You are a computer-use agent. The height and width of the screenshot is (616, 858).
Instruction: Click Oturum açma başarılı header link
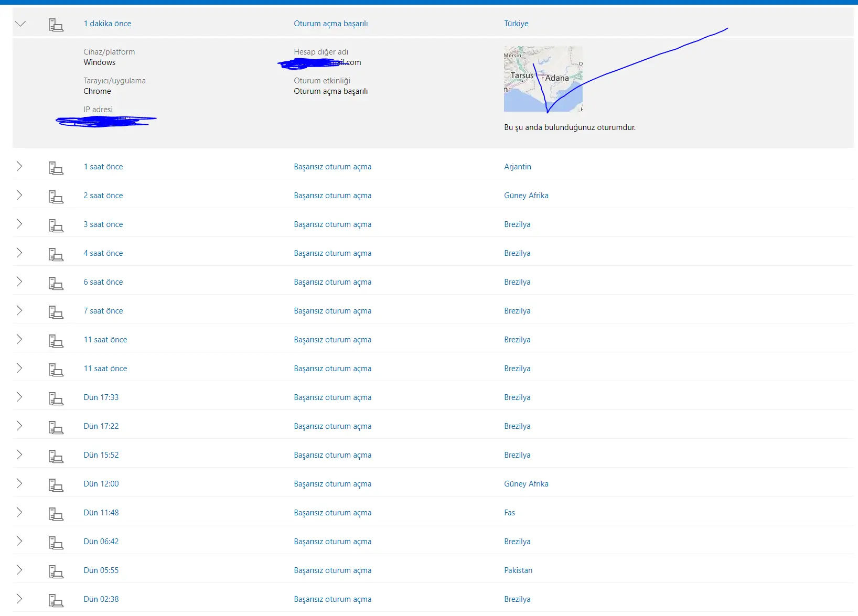pos(331,24)
